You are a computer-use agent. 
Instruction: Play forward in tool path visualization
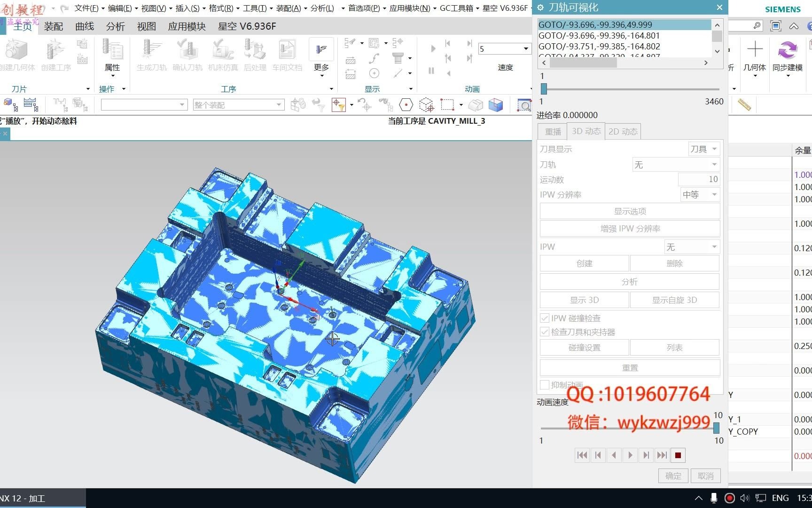630,455
